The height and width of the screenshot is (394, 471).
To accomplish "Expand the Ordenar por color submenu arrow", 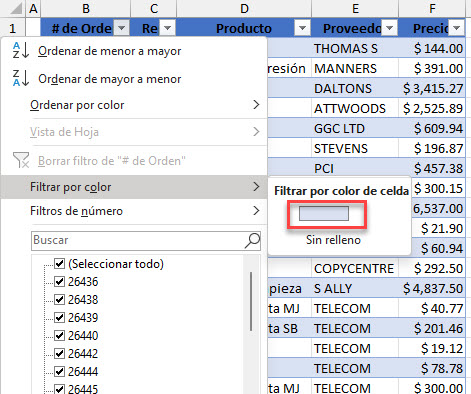I will pyautogui.click(x=256, y=105).
